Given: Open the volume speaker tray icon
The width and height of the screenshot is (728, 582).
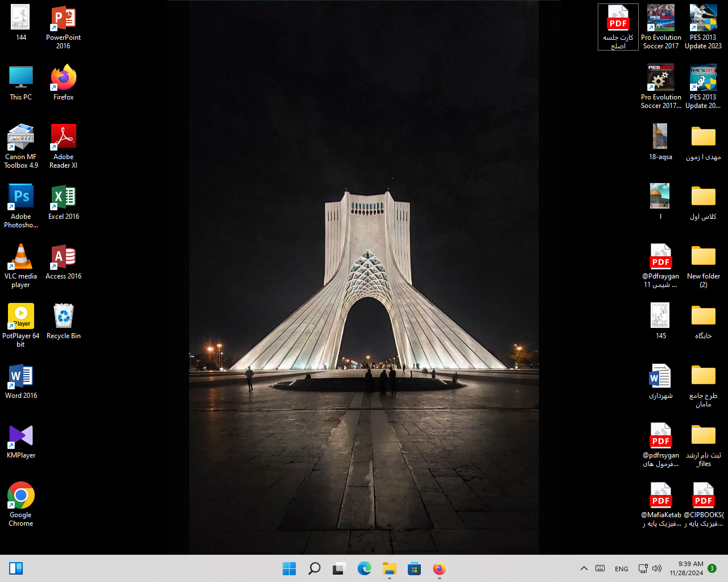Looking at the screenshot, I should [x=657, y=568].
